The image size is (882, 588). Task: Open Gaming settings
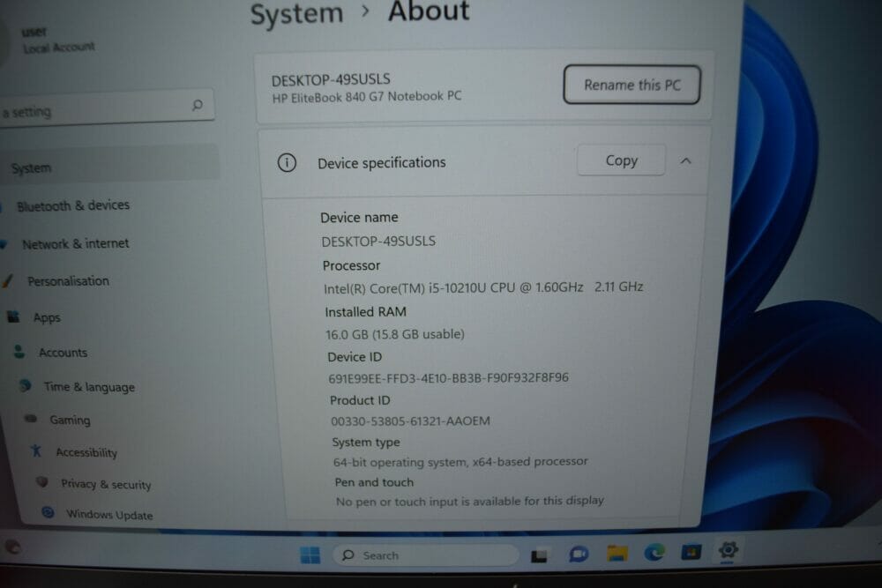(x=69, y=420)
